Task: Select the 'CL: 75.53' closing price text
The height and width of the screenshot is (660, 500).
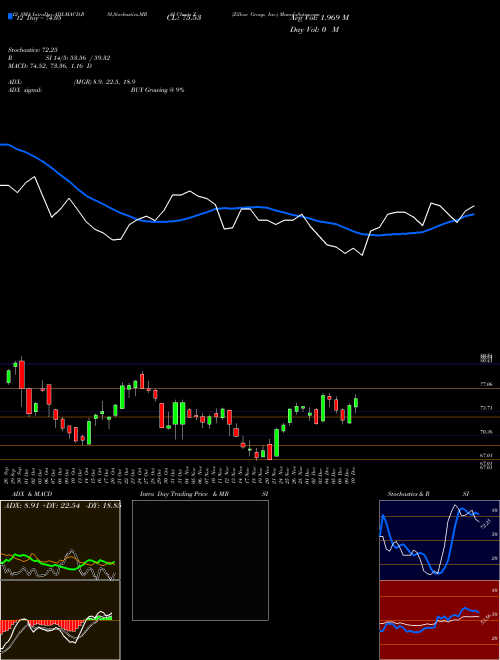Action: pyautogui.click(x=184, y=17)
